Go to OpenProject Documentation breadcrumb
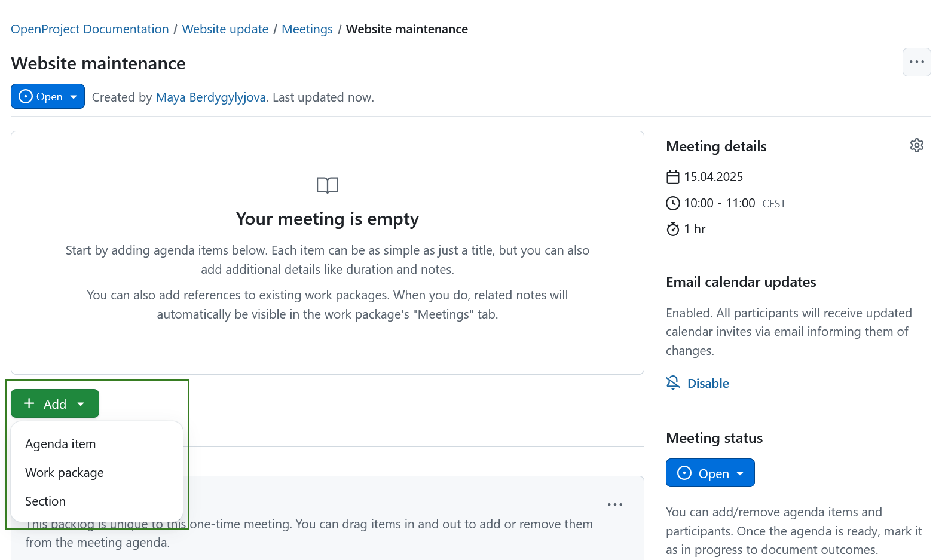The height and width of the screenshot is (560, 942). coord(90,29)
